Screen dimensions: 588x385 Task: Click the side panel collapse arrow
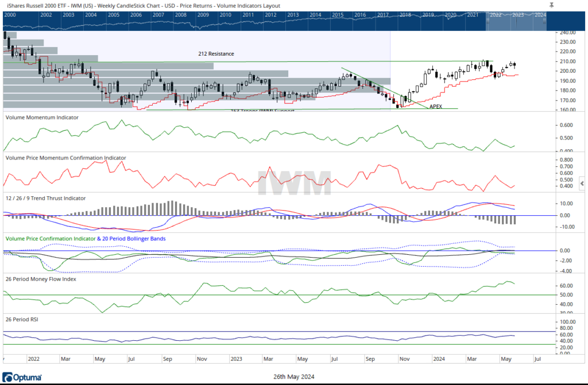(582, 184)
